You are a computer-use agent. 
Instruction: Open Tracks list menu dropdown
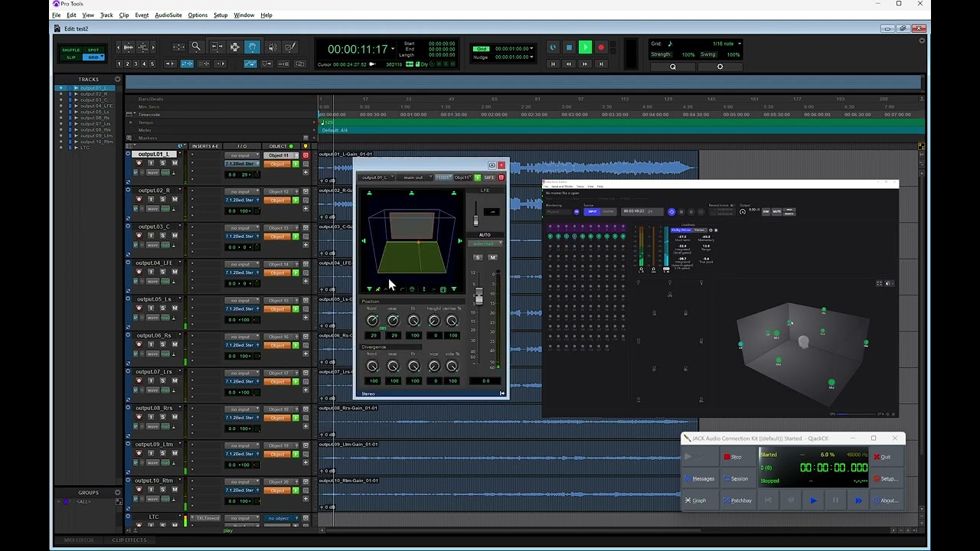(x=117, y=80)
